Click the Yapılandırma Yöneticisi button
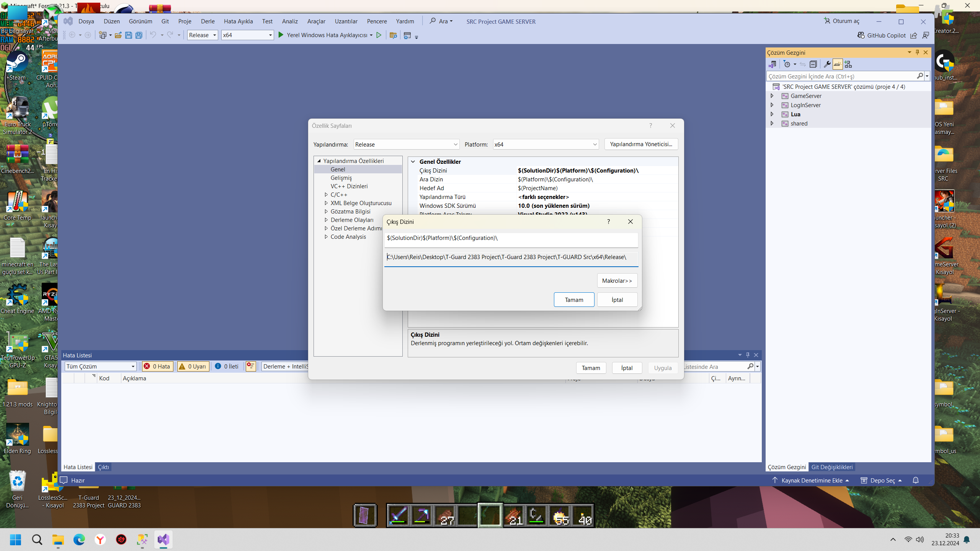The height and width of the screenshot is (551, 980). click(x=641, y=144)
